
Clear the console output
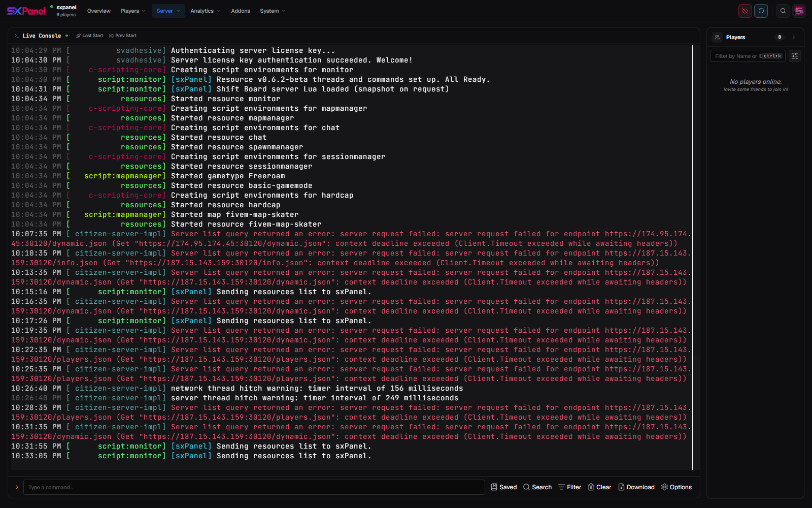(599, 487)
